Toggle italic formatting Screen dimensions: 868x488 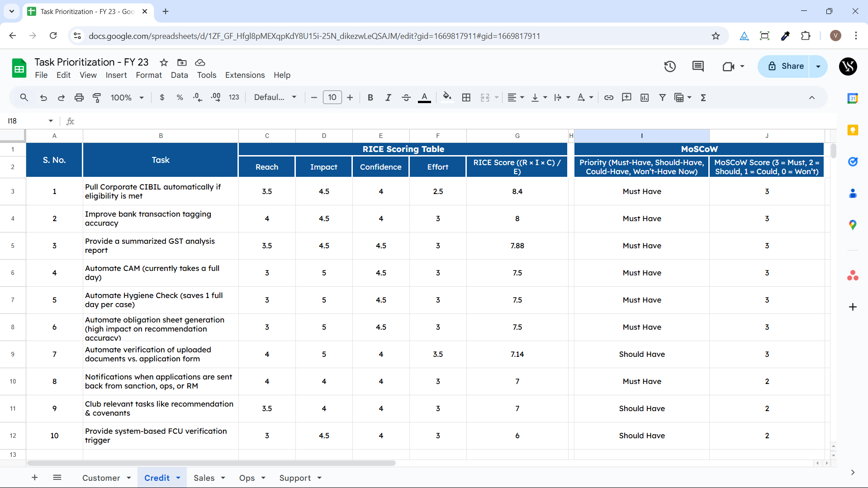click(x=388, y=97)
